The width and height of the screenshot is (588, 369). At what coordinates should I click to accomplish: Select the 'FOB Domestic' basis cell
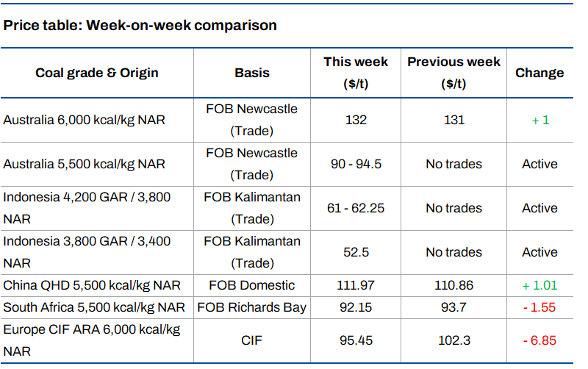click(252, 285)
